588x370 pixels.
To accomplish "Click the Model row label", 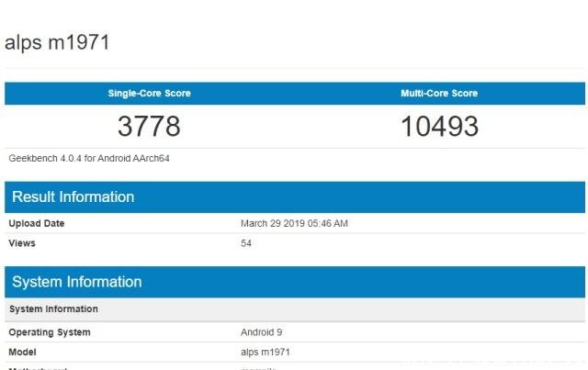I will coord(23,352).
